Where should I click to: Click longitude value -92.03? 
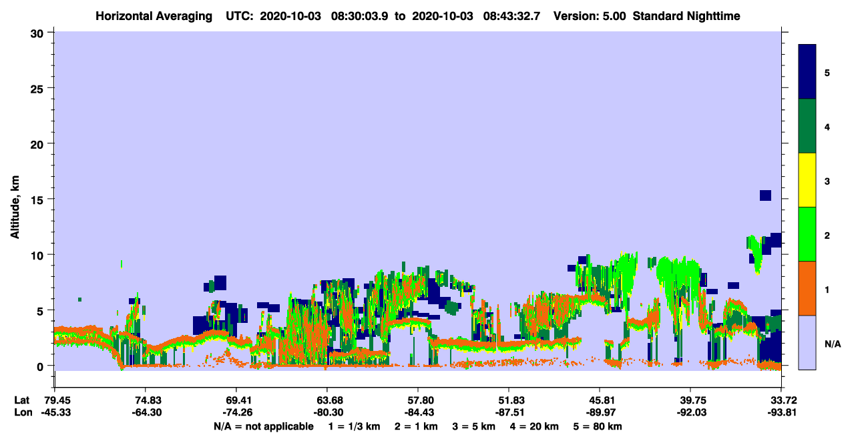click(x=690, y=413)
